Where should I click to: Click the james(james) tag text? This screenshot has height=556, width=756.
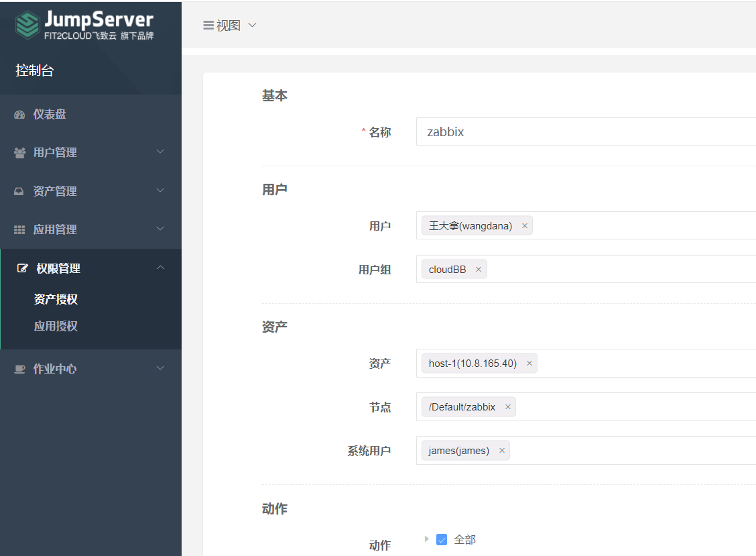coord(459,450)
